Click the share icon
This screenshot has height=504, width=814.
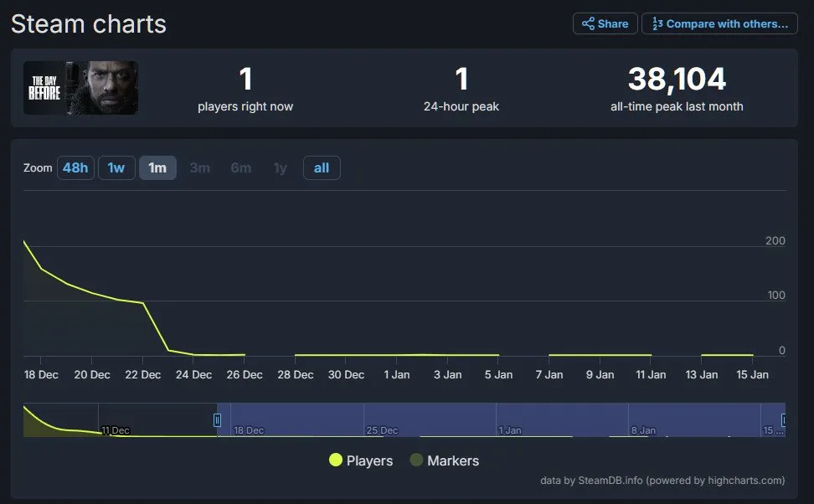coord(588,24)
